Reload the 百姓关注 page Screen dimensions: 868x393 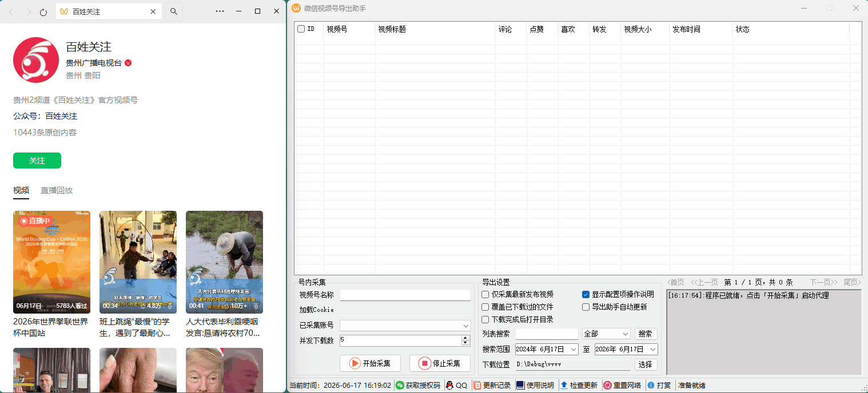point(43,11)
